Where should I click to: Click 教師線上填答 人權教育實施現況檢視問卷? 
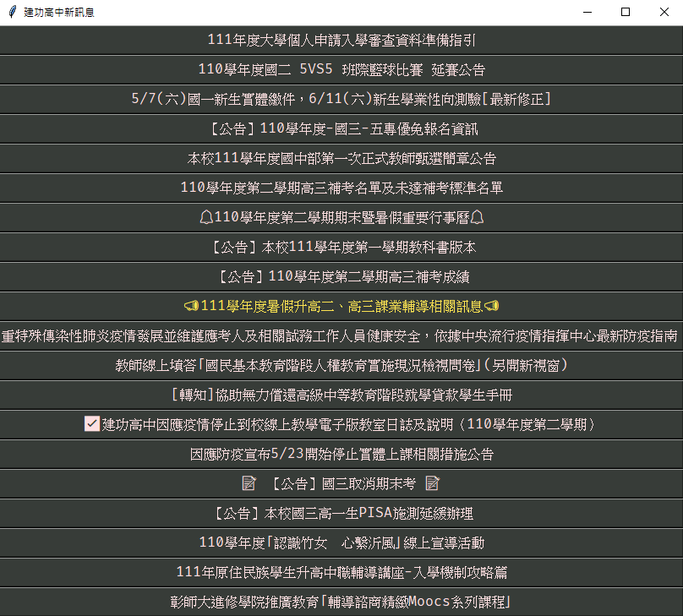click(341, 366)
